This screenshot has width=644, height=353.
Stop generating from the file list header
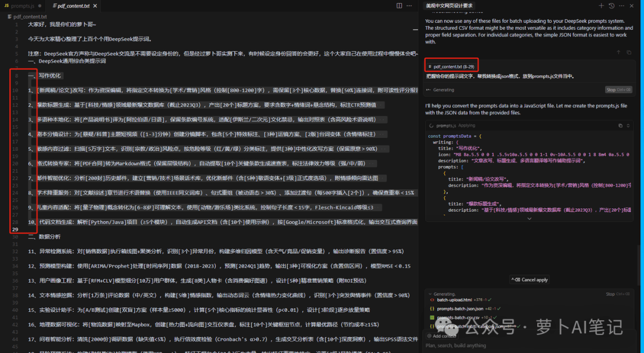click(x=618, y=294)
